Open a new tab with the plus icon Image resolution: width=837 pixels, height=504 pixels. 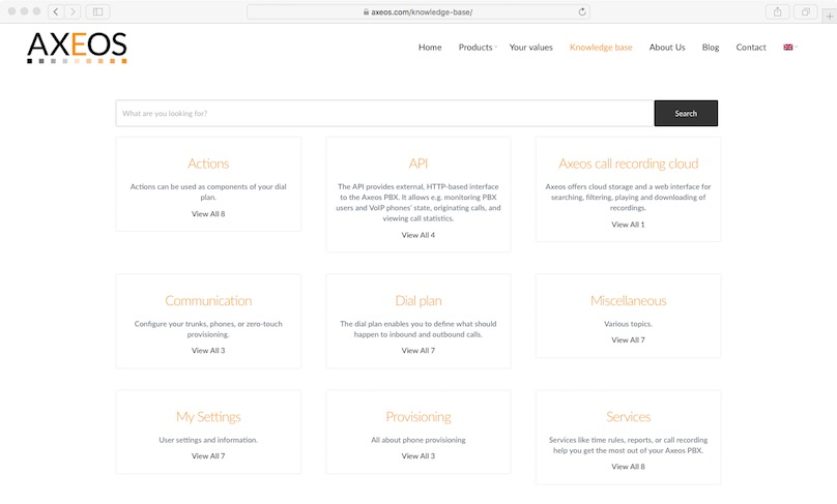click(830, 17)
